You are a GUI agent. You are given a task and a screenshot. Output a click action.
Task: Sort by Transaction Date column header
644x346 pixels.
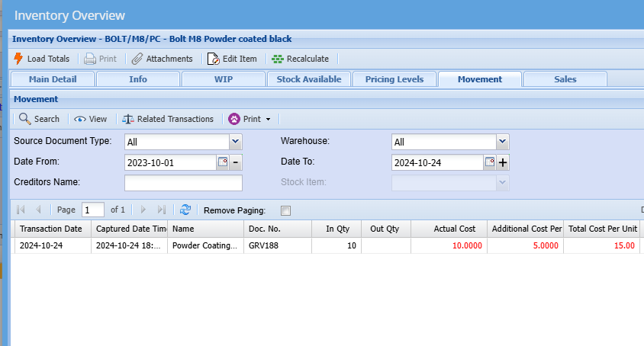(51, 229)
